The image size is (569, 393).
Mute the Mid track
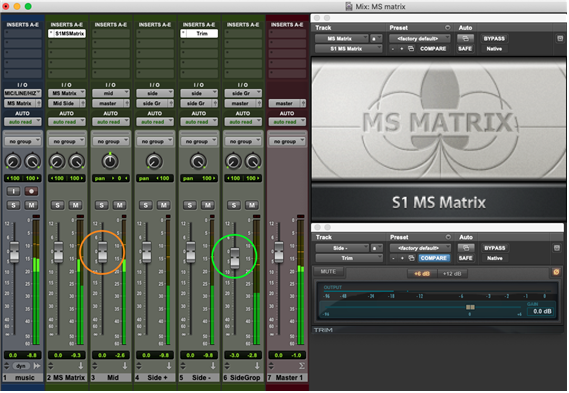point(119,205)
